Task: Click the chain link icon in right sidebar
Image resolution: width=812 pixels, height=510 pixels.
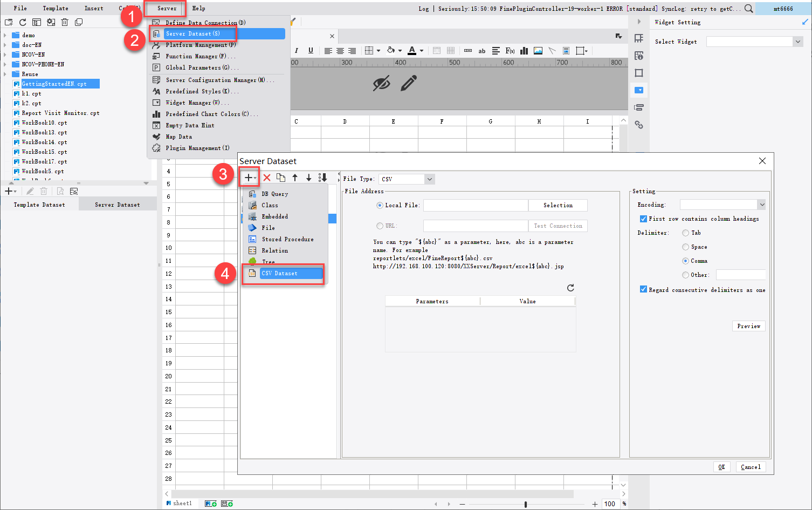Action: click(x=639, y=125)
